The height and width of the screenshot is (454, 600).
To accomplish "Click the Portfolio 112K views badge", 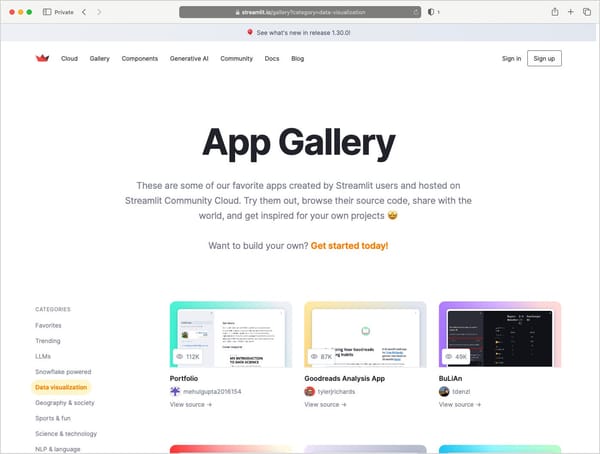I will 188,356.
